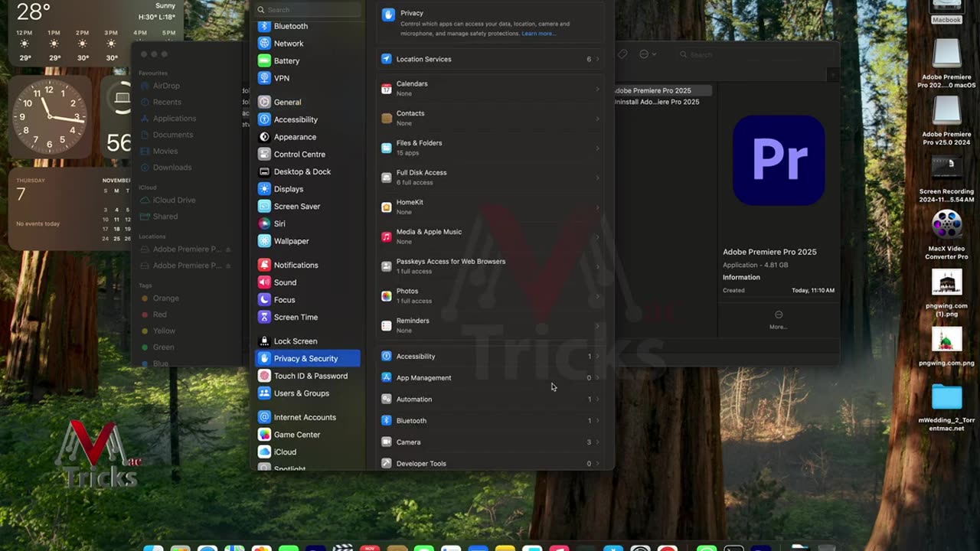Select AirDrop in Finder sidebar
Screen dimensions: 980x551
click(x=161, y=86)
